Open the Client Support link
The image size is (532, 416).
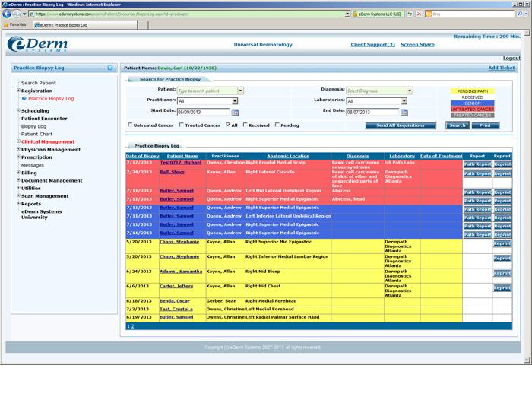tap(373, 44)
